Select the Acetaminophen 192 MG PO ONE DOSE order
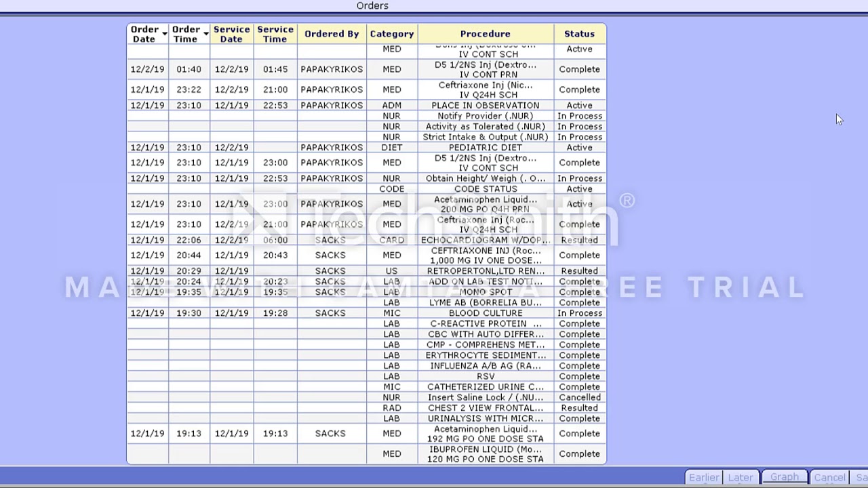Image resolution: width=868 pixels, height=488 pixels. point(486,434)
